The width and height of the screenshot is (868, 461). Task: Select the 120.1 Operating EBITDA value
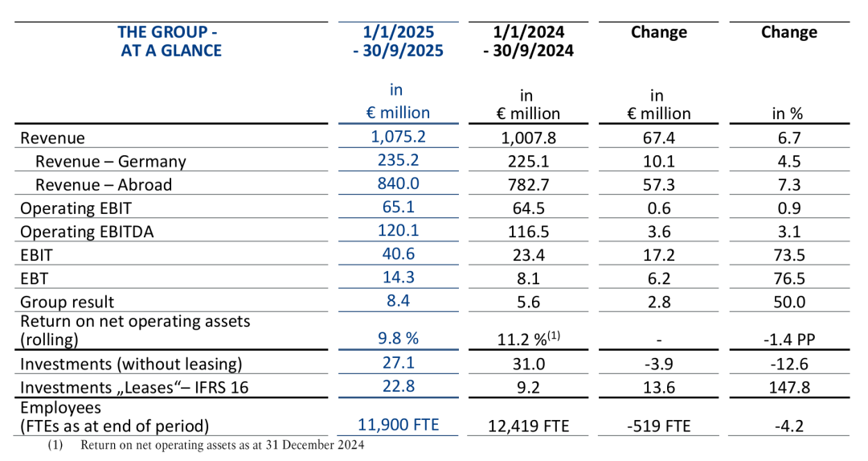[x=398, y=232]
